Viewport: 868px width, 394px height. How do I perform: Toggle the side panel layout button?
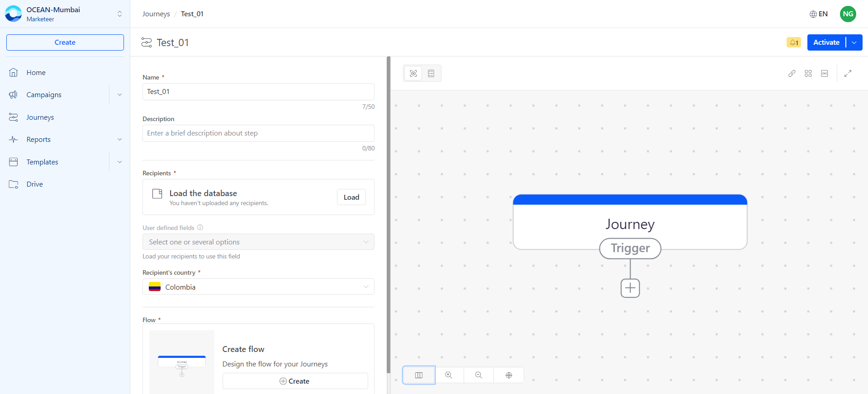[x=419, y=375]
